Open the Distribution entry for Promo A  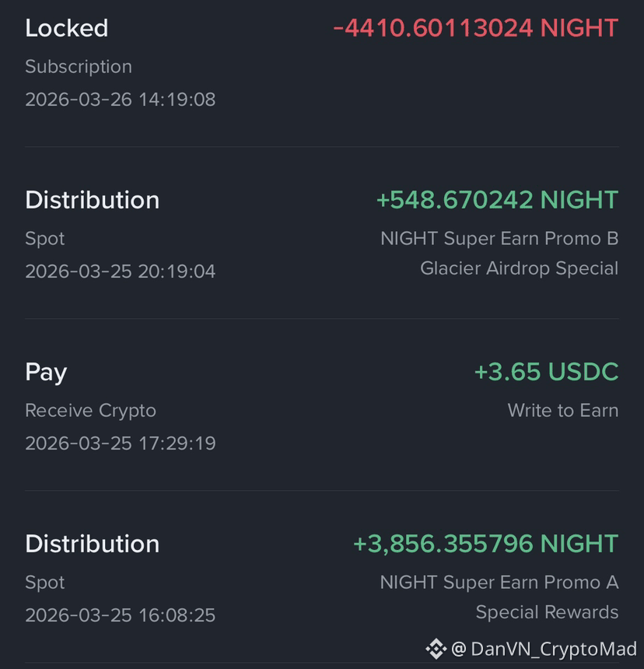pos(322,576)
